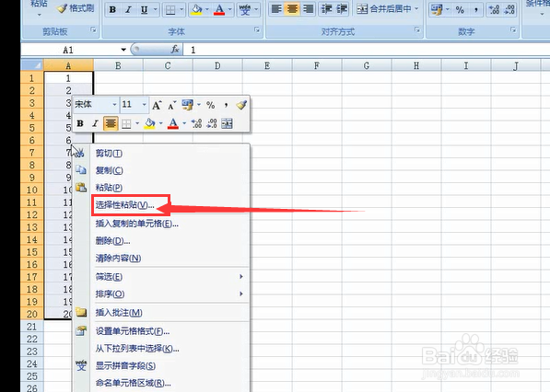This screenshot has width=550, height=392.
Task: Open the 合并后居中 dropdown arrow
Action: (416, 9)
